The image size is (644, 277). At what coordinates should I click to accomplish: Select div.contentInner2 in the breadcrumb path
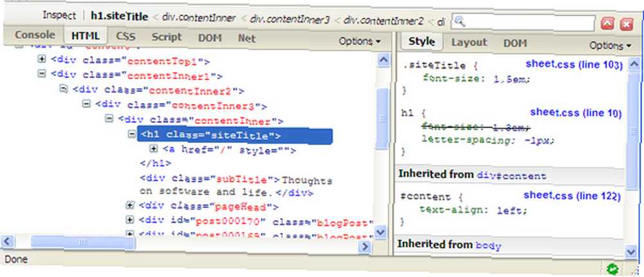[383, 20]
